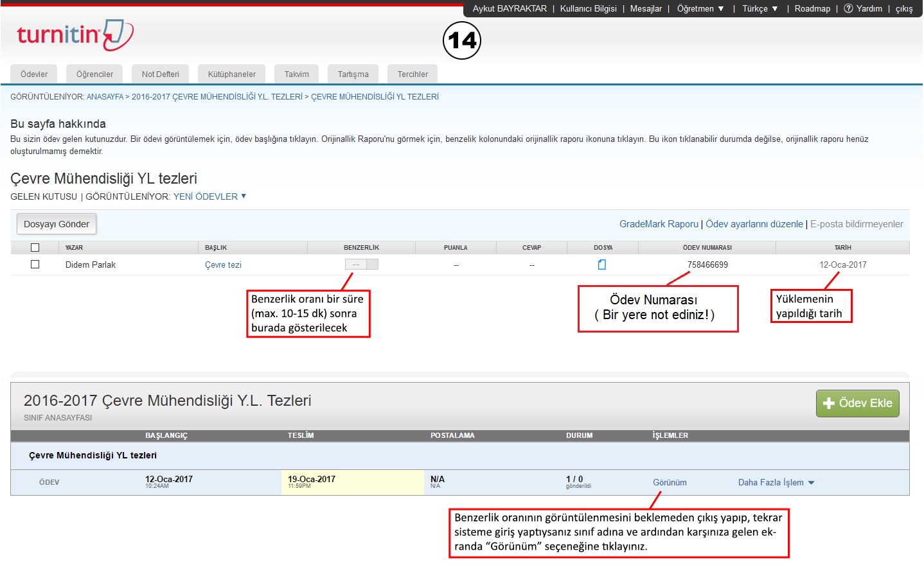Expand the Öğretmen role dropdown
The width and height of the screenshot is (924, 565).
pyautogui.click(x=700, y=8)
